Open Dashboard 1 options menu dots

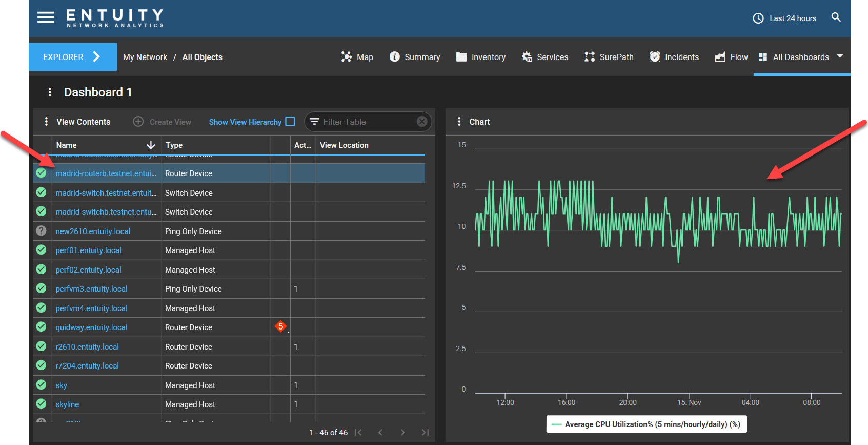(50, 92)
